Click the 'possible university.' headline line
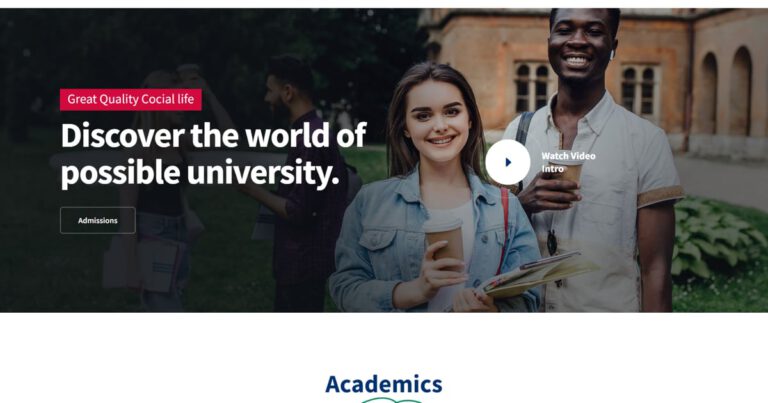Screen dimensions: 768x403 (200, 173)
